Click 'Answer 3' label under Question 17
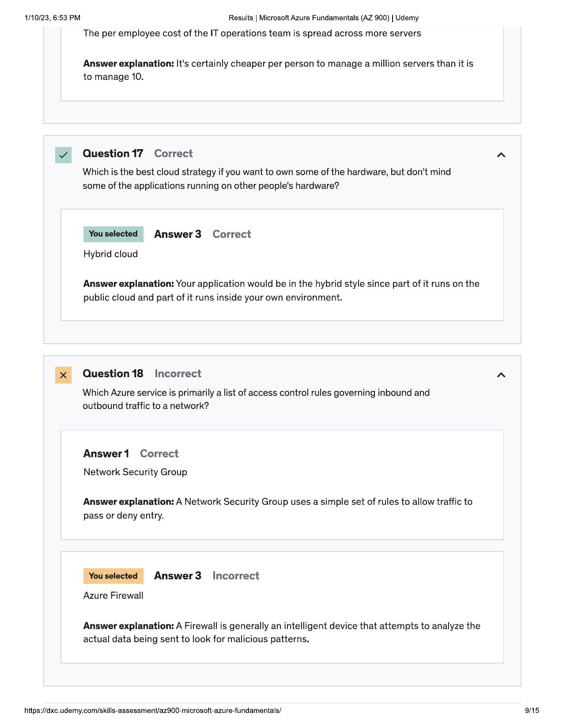This screenshot has width=563, height=728. (178, 234)
